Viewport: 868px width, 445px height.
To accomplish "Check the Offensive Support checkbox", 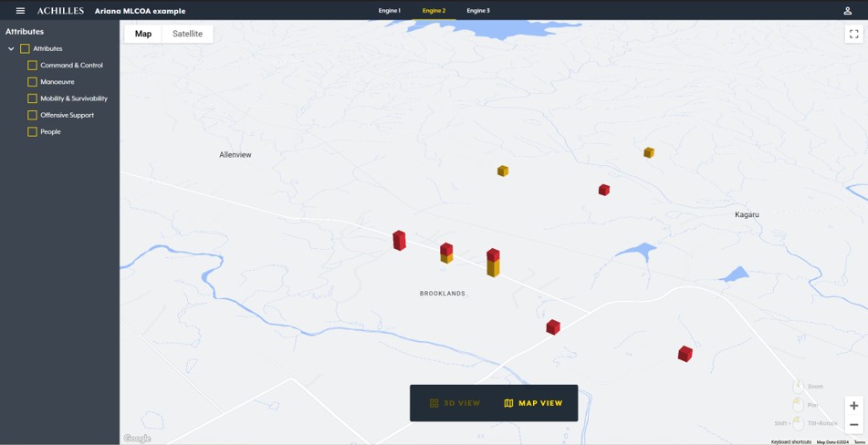I will click(x=32, y=116).
